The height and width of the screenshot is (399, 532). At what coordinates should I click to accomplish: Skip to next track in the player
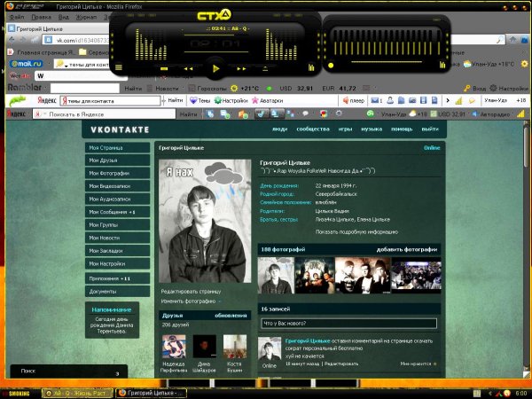point(241,69)
